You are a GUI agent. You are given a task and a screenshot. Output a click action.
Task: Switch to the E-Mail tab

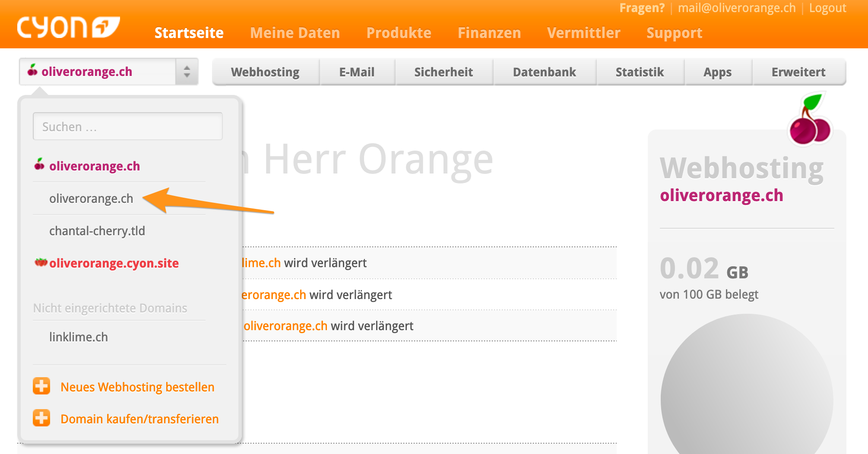click(x=357, y=72)
